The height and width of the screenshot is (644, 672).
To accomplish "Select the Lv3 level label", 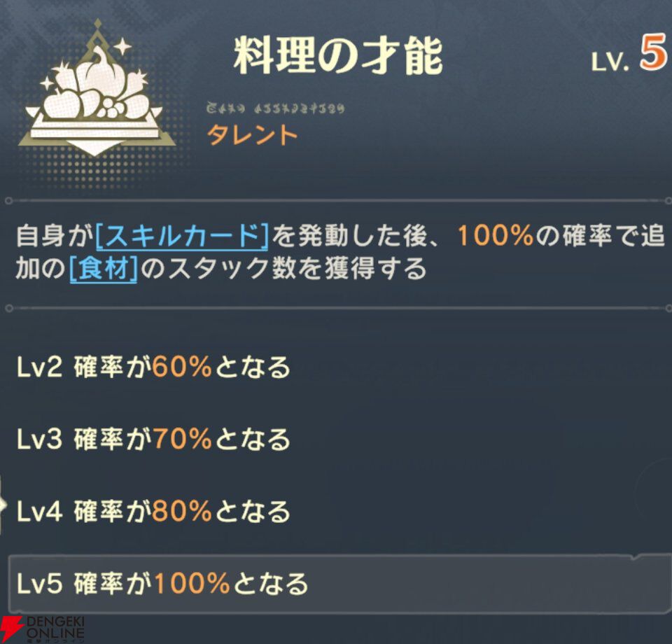I will pyautogui.click(x=40, y=440).
